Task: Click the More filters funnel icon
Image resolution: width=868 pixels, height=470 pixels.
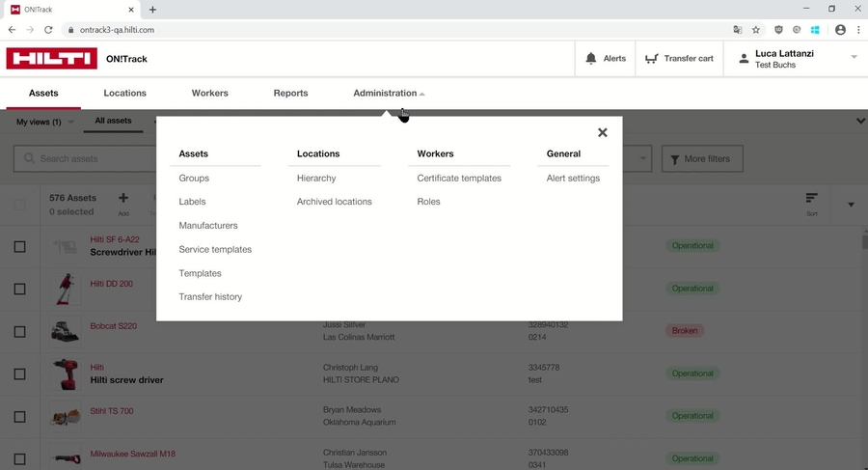Action: tap(675, 159)
